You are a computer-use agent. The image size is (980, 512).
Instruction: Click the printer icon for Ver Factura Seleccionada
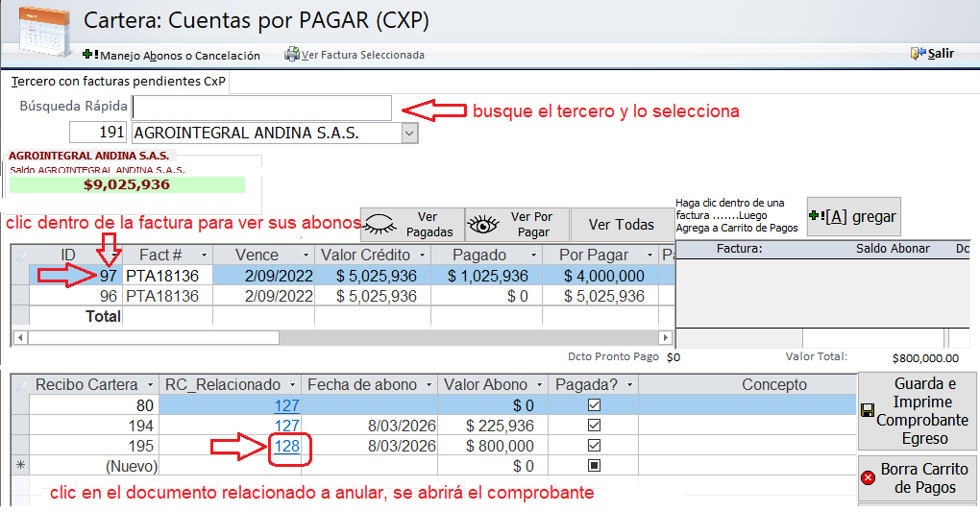click(x=291, y=55)
